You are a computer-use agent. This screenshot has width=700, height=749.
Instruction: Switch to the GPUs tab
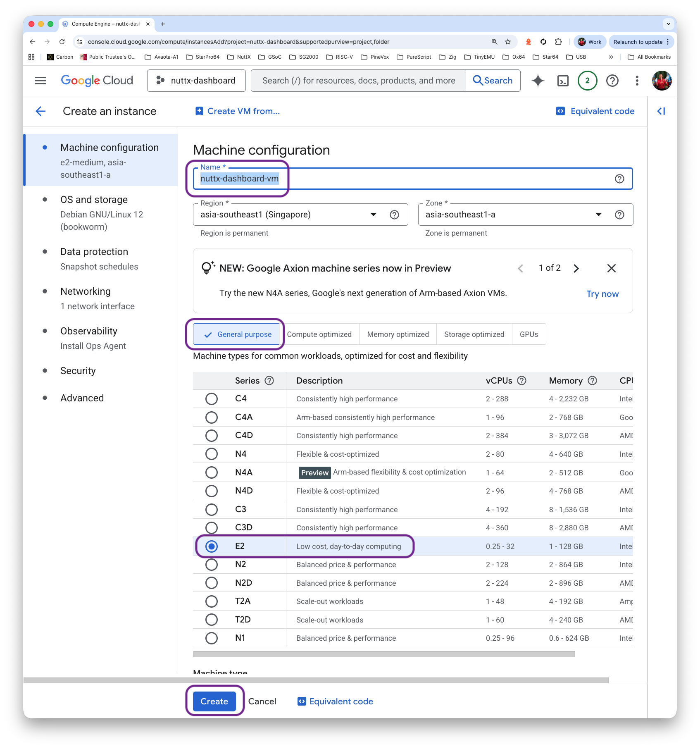(529, 334)
